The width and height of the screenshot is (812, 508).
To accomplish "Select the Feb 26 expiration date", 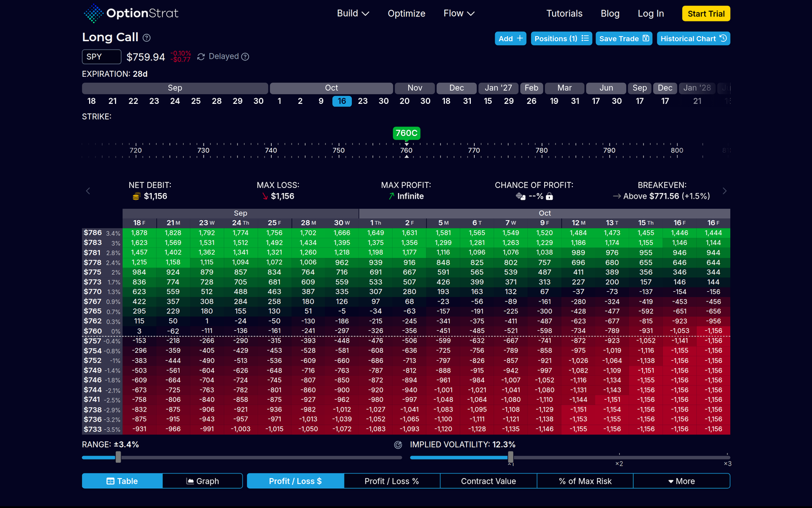I will coord(531,101).
